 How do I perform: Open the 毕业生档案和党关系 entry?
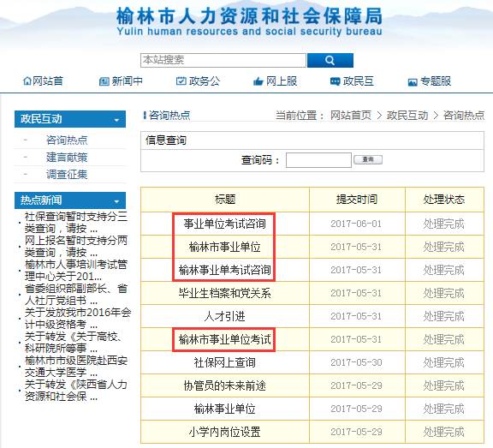pyautogui.click(x=224, y=293)
